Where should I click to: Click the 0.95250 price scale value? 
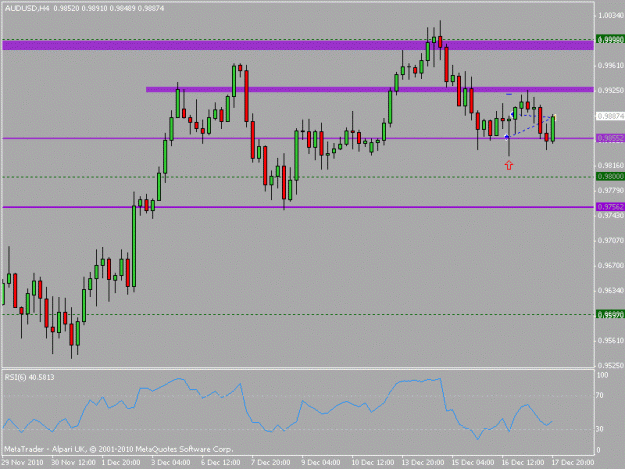tap(611, 365)
